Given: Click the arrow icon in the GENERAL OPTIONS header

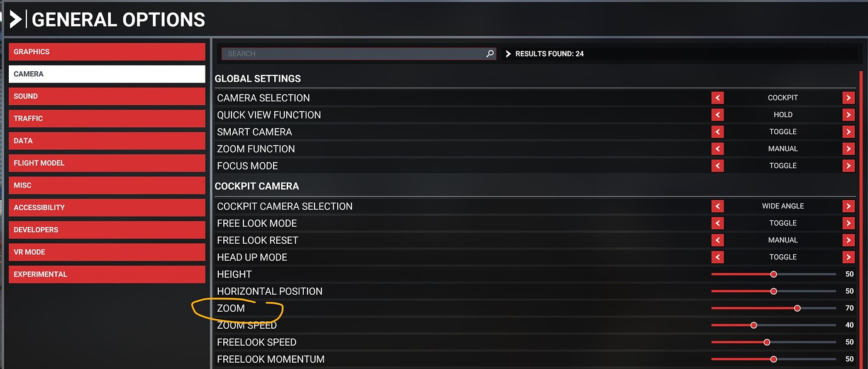Looking at the screenshot, I should pos(16,19).
